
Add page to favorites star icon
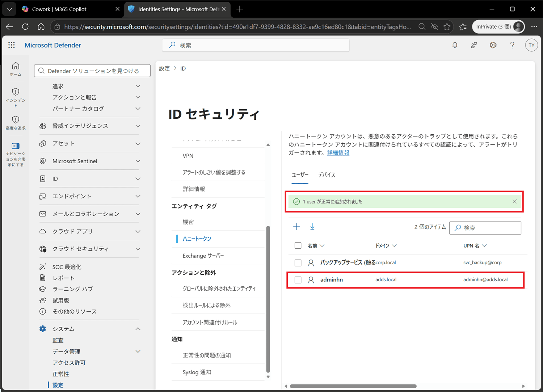(447, 26)
